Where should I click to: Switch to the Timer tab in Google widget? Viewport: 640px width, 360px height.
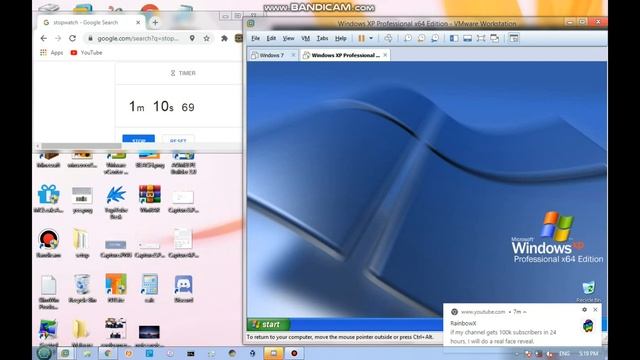183,73
